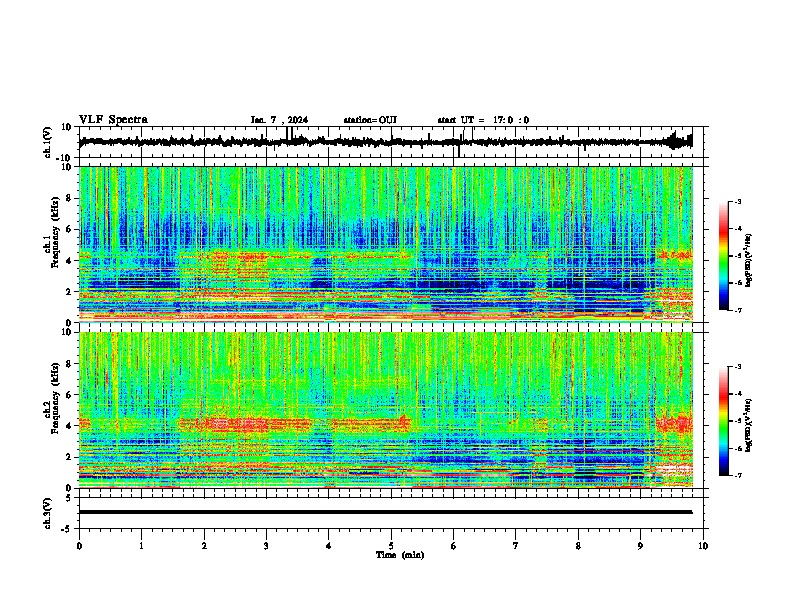Click the '-7' label on ch.1 colorbar
Viewport: 792px width, 612px height.
(x=737, y=310)
